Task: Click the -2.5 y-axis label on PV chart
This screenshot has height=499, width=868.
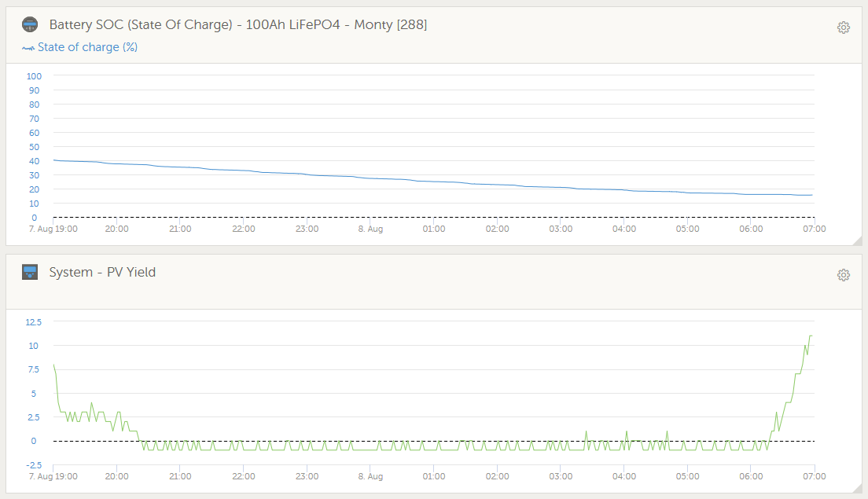Action: pyautogui.click(x=34, y=465)
